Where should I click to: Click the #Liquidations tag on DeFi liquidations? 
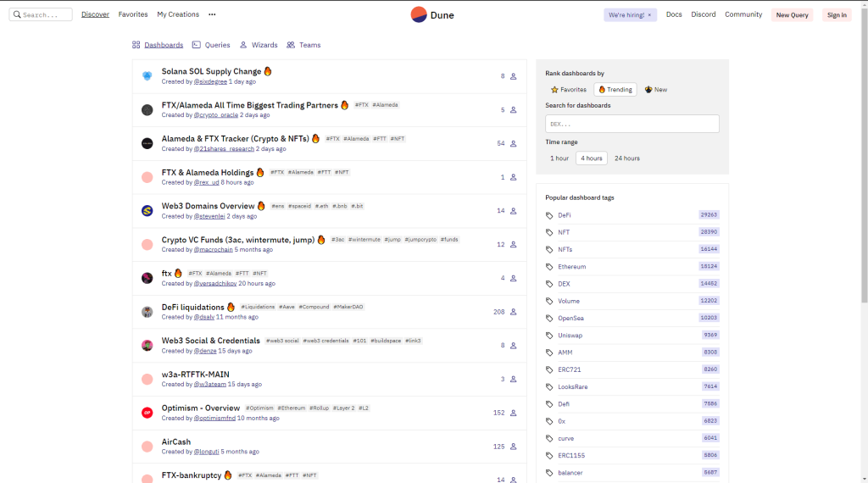click(x=258, y=307)
